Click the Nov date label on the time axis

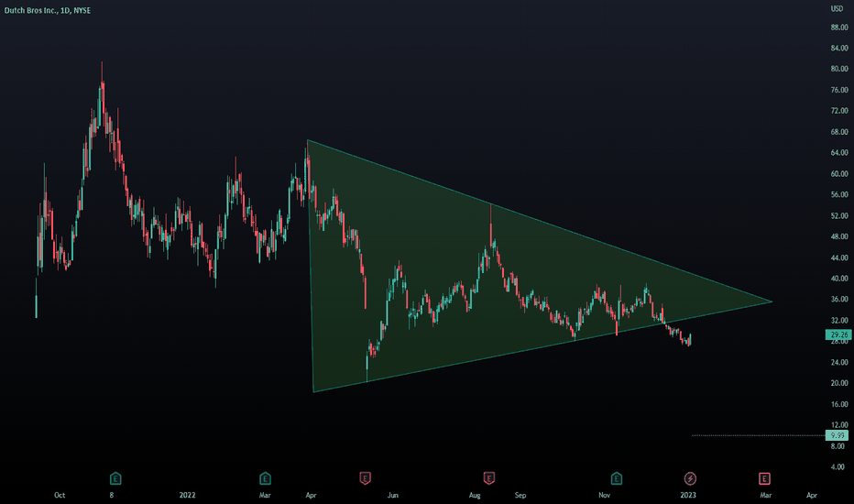tap(604, 495)
